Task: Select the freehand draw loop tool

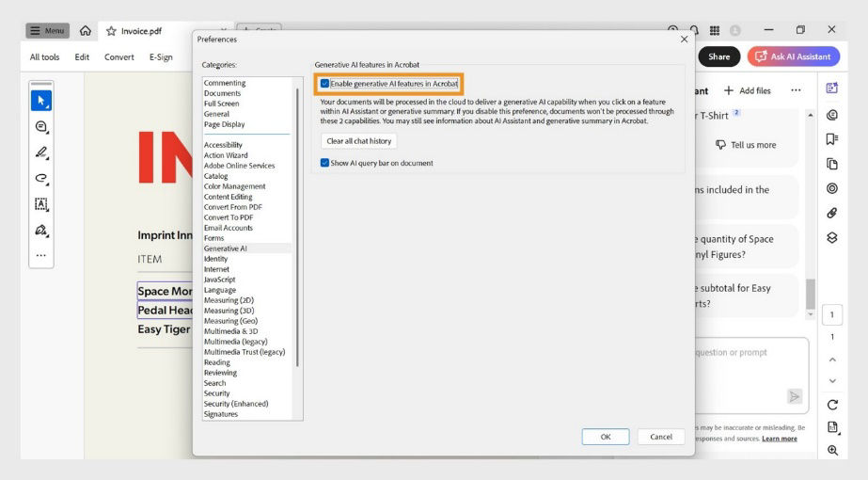Action: 41,179
